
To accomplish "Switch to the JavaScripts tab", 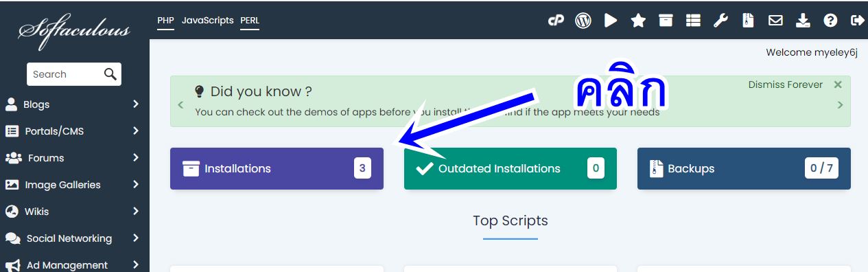I will 207,21.
